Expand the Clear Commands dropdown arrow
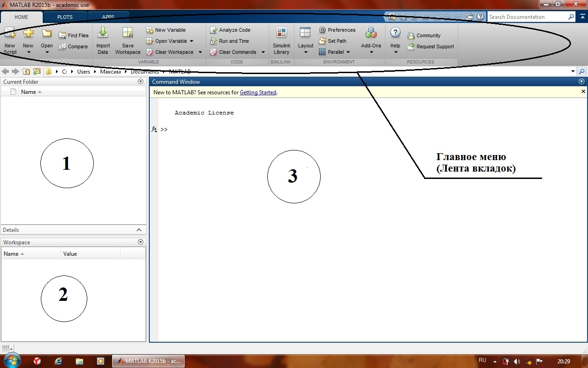Screen dimensions: 588x368 point(263,52)
